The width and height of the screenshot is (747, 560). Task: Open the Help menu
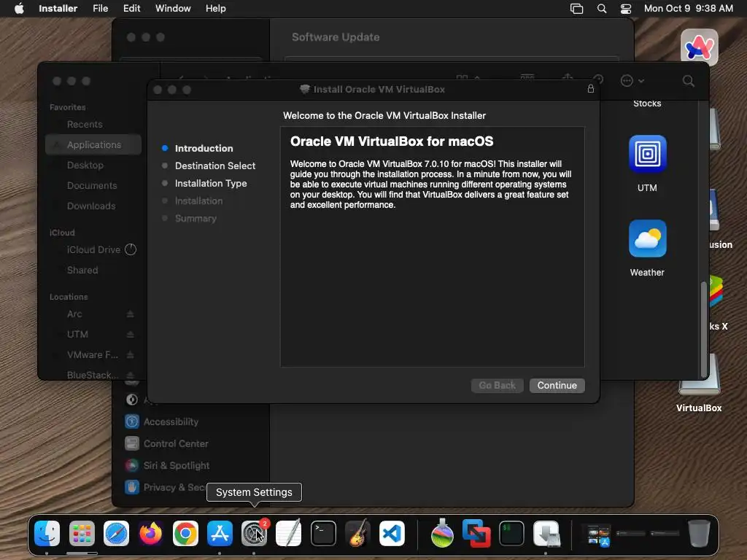(x=215, y=9)
